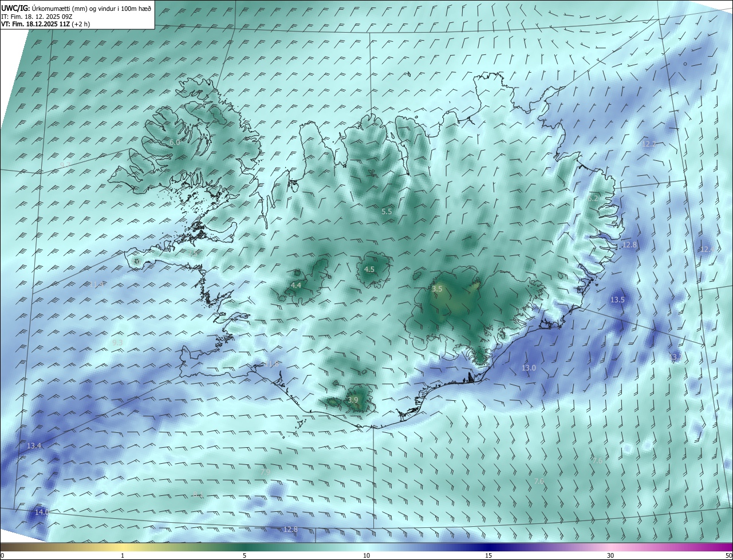Select the 13.5 value off the southeast coast
The image size is (733, 560).
(617, 299)
